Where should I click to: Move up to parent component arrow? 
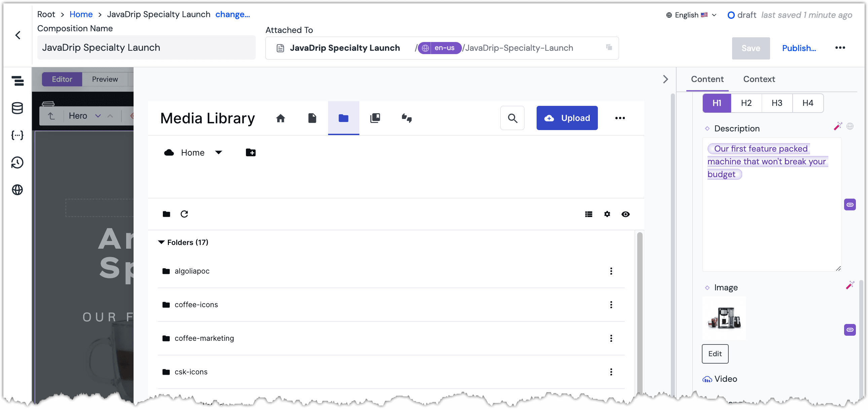(x=51, y=116)
